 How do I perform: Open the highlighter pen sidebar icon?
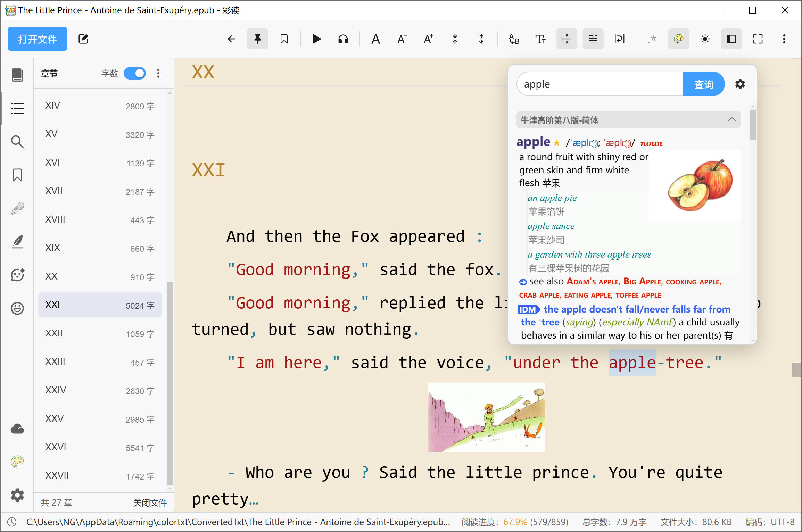[x=17, y=208]
